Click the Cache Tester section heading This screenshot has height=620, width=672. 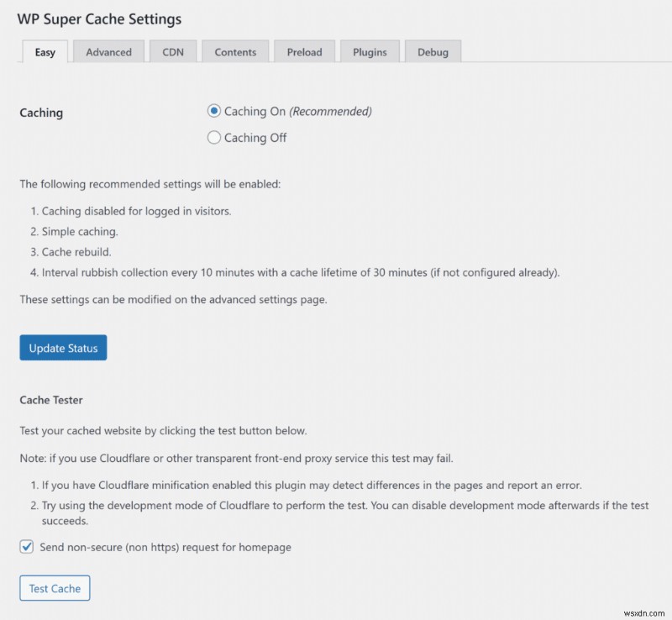[51, 400]
